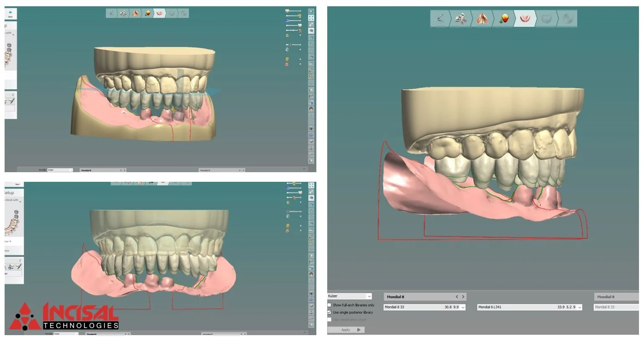Enable the Show full-arch libraries only checkbox
This screenshot has width=644, height=341.
pyautogui.click(x=330, y=305)
